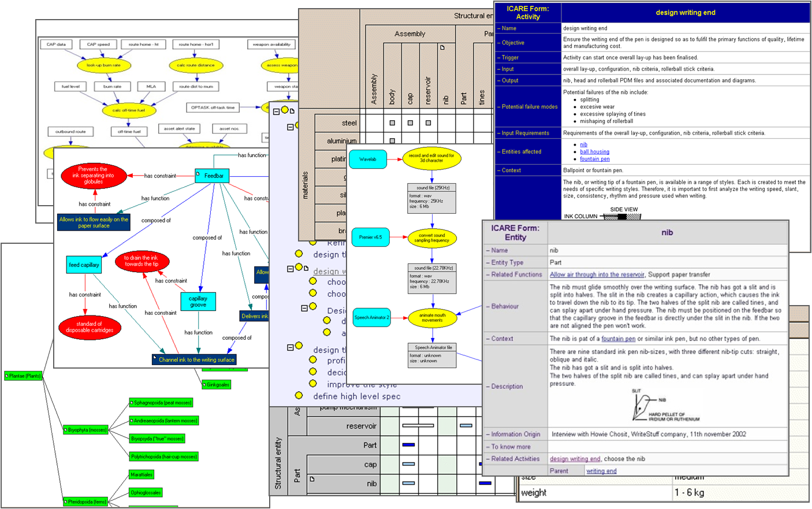Image resolution: width=812 pixels, height=509 pixels.
Task: Select the Feedbar concept node
Action: point(212,176)
